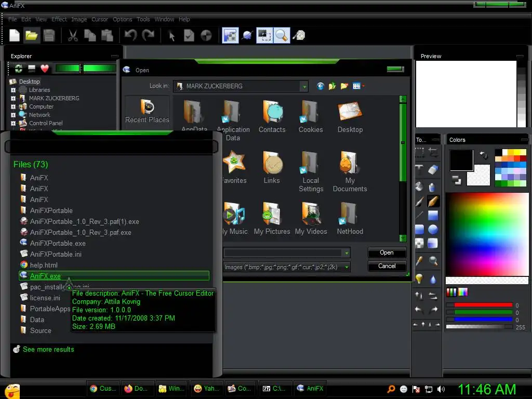Click the Save floppy disk icon
This screenshot has width=532, height=399.
tap(49, 35)
